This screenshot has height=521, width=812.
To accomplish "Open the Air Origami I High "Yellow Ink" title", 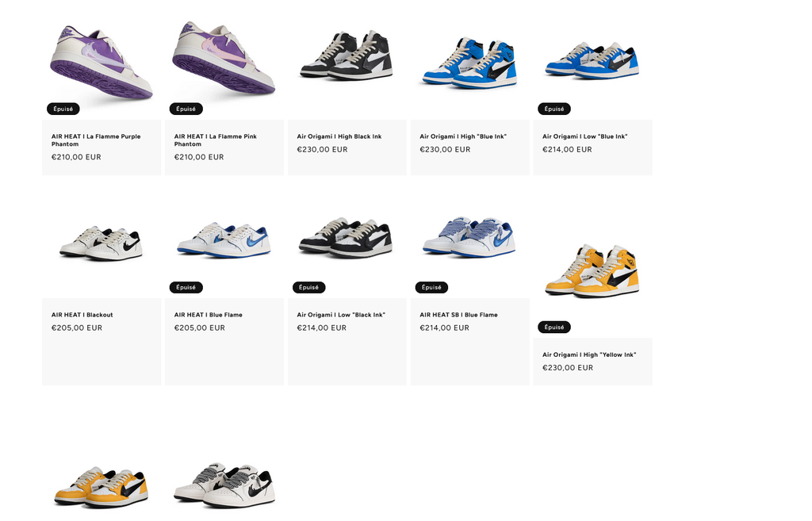I will [589, 354].
